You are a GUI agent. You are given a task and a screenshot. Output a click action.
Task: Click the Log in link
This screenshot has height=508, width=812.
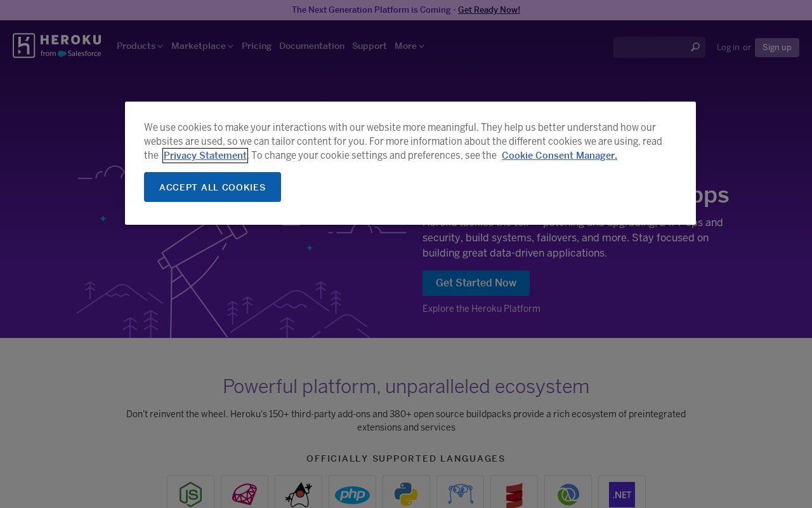(x=728, y=48)
